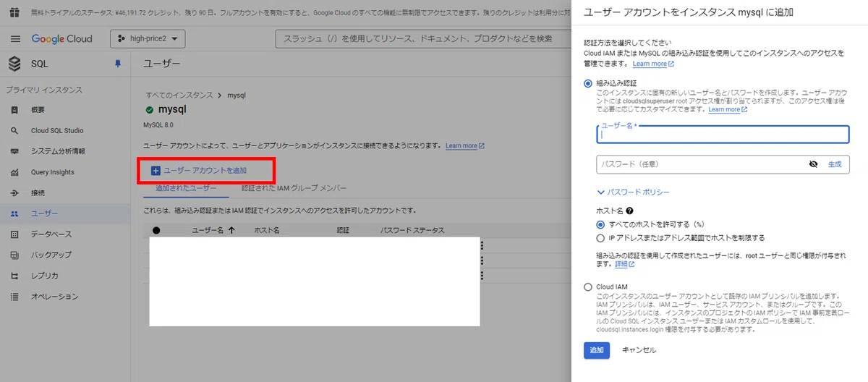Click ユーザー アカウントを追加 button
This screenshot has height=382, width=868.
(199, 171)
